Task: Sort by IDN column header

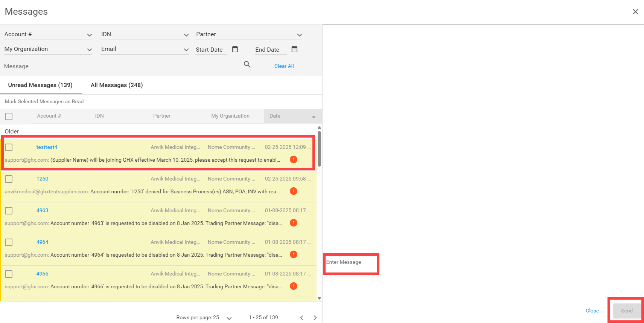Action: [x=99, y=116]
